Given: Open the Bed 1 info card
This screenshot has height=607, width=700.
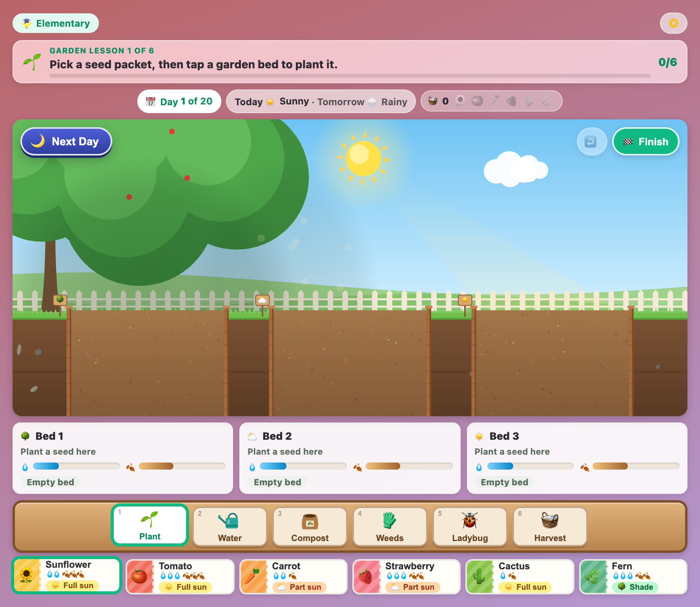Looking at the screenshot, I should (x=123, y=458).
